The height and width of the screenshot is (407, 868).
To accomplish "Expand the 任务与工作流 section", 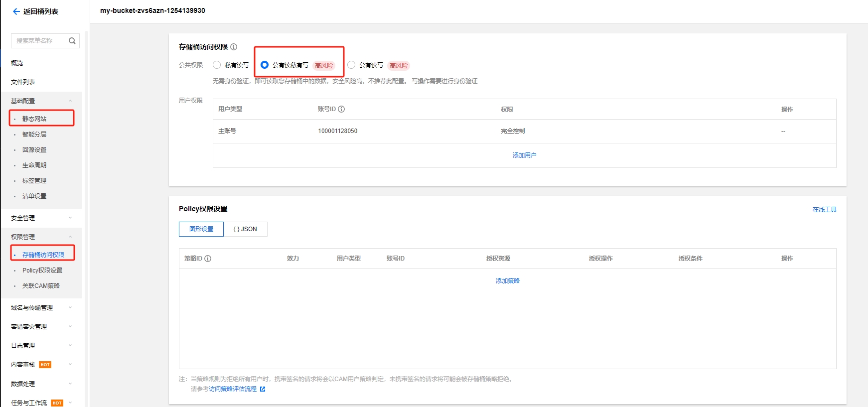I will tap(70, 403).
